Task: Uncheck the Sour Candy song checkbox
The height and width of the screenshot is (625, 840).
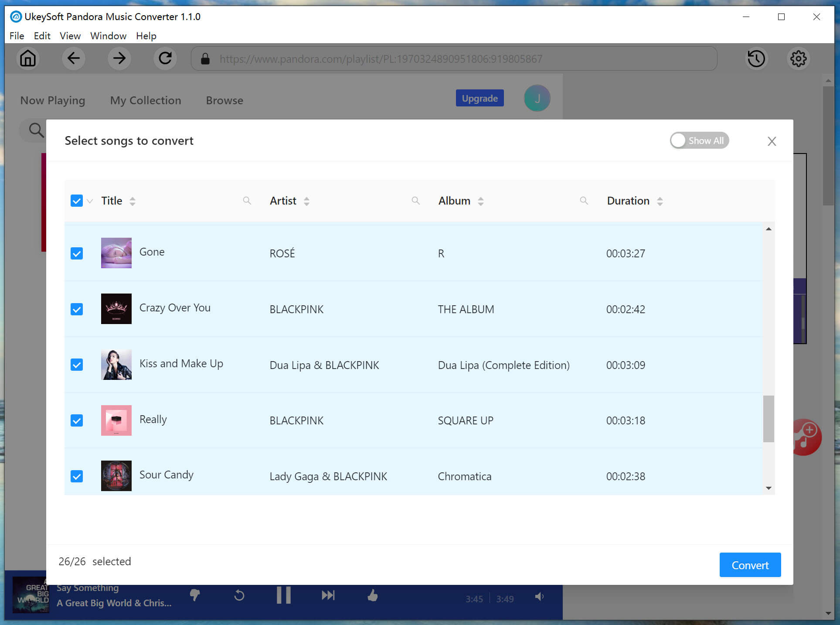Action: (x=76, y=475)
